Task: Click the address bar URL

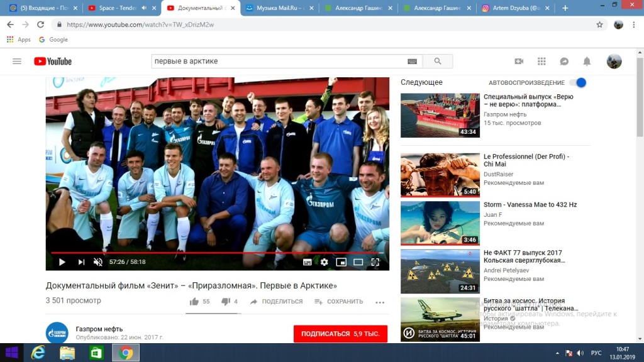Action: click(140, 25)
